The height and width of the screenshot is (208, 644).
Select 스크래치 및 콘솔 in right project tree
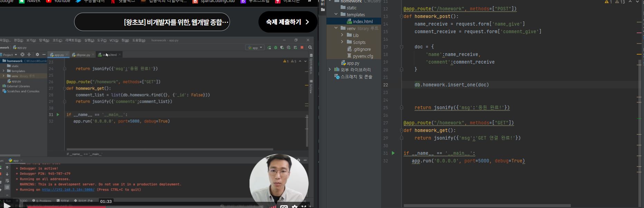click(x=354, y=77)
